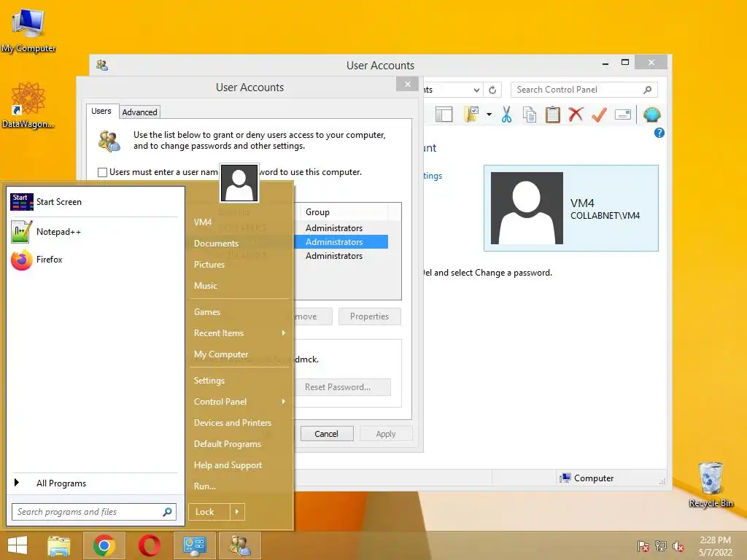Viewport: 747px width, 560px height.
Task: Click Cancel in User Accounts dialog
Action: point(327,434)
